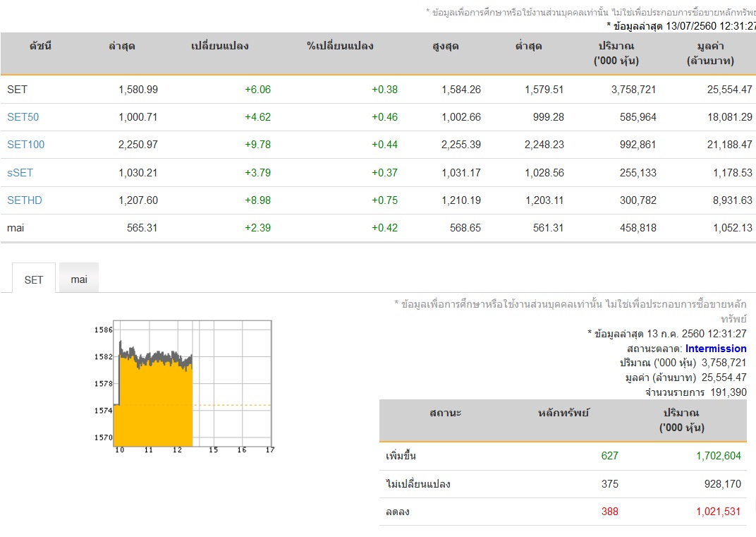Screen dimensions: 756x537
Task: Select advancing securities count 627
Action: (609, 455)
